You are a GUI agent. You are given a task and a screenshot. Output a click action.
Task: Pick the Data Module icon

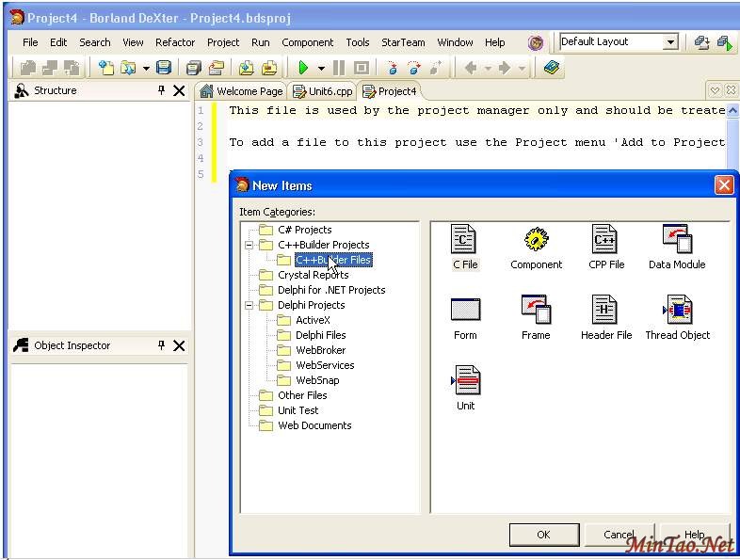coord(676,239)
